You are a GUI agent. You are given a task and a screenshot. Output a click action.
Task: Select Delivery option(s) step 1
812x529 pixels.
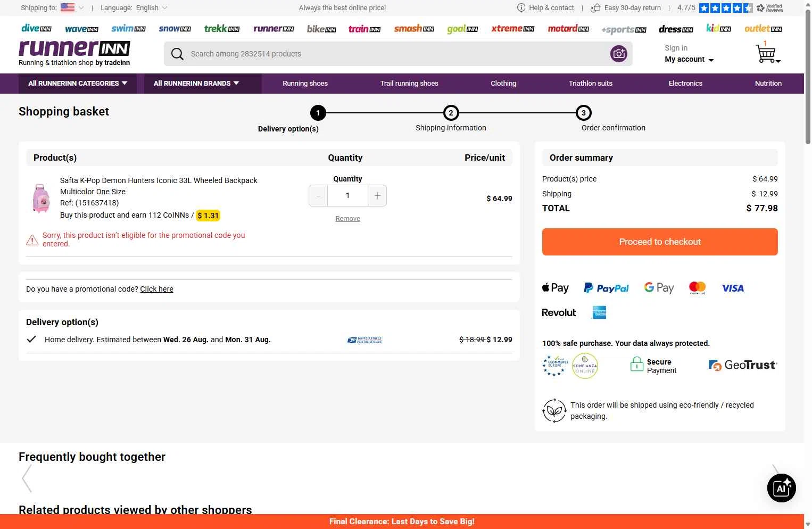318,113
